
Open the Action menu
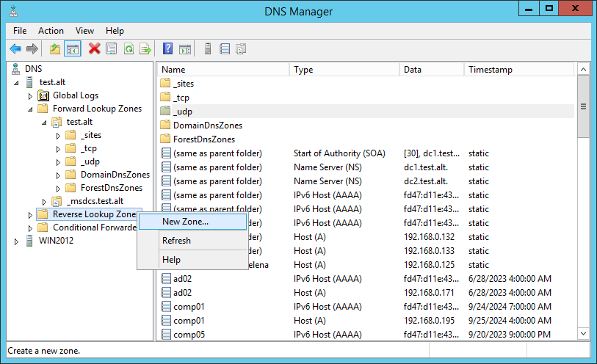[51, 31]
